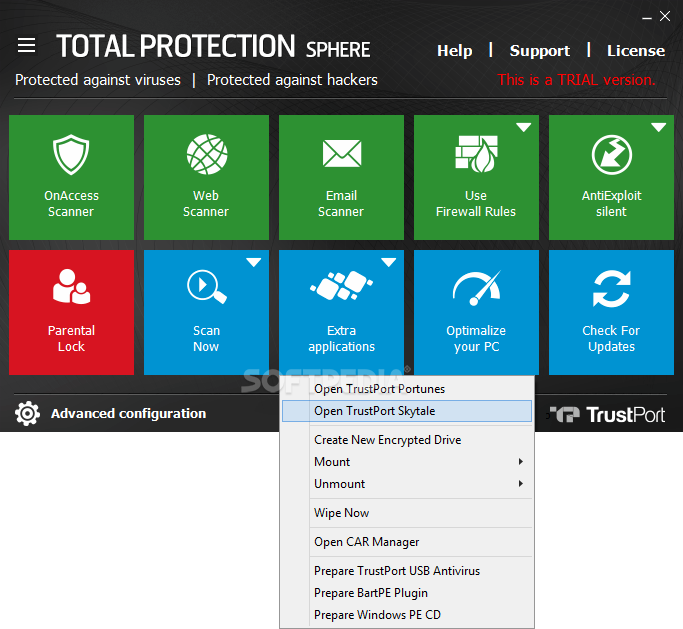The width and height of the screenshot is (683, 629).
Task: Start Scan Now with magnifier tile
Action: 206,312
